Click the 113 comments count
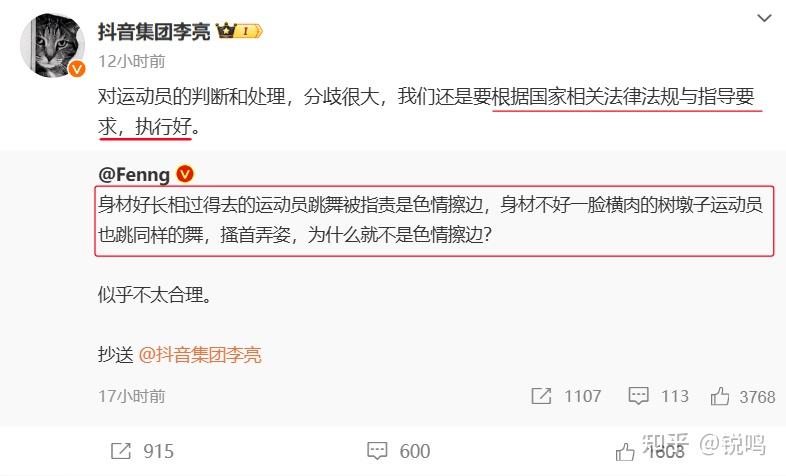The image size is (786, 476). click(x=675, y=396)
